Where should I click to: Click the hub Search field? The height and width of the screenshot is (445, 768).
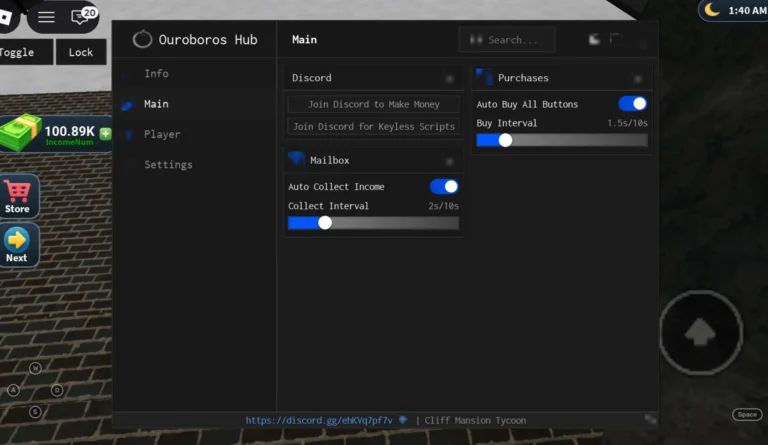[507, 40]
